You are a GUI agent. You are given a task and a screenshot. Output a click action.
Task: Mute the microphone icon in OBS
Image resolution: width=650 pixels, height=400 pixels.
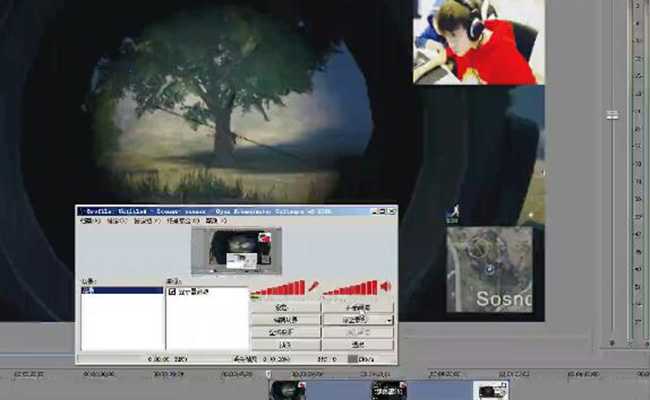(x=314, y=287)
